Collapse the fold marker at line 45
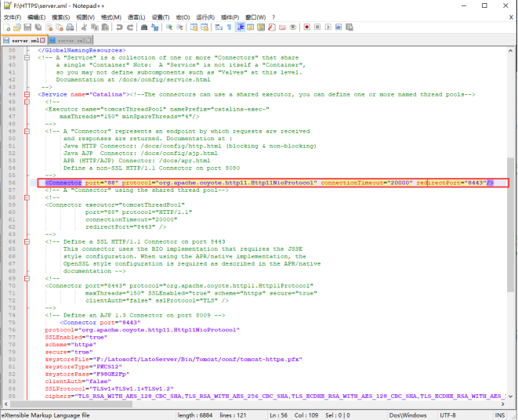 [x=27, y=102]
